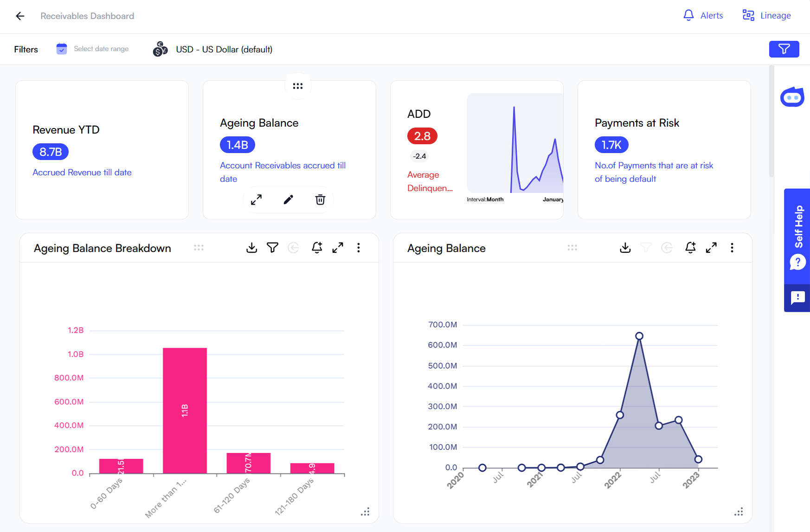
Task: Open the feedback icon below Self Help
Action: [x=797, y=297]
